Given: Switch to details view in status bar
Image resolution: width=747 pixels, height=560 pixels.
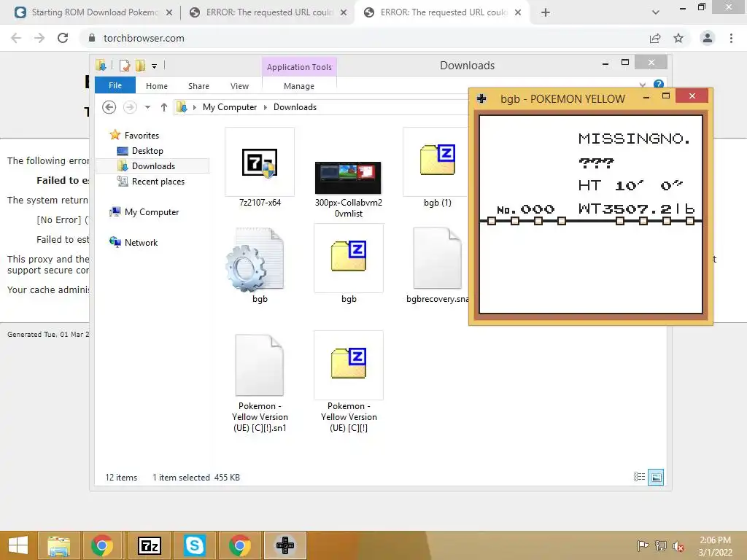Looking at the screenshot, I should click(639, 477).
